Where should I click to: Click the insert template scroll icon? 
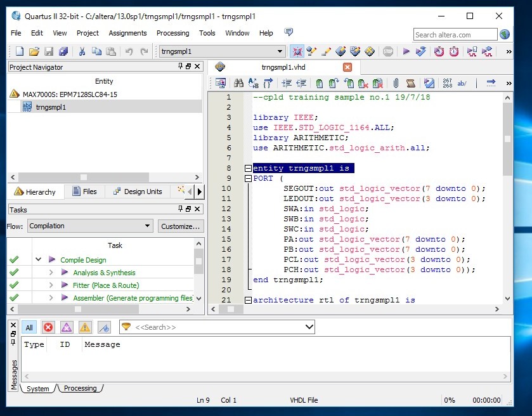[x=410, y=83]
